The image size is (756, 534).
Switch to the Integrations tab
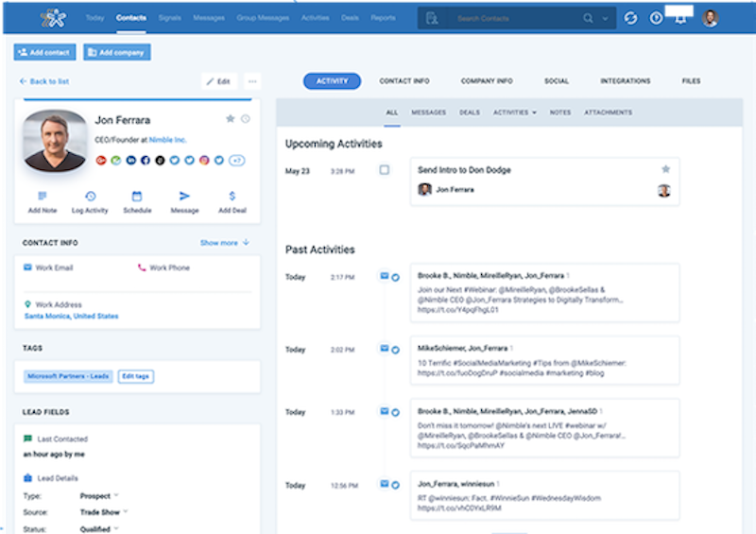pyautogui.click(x=625, y=81)
